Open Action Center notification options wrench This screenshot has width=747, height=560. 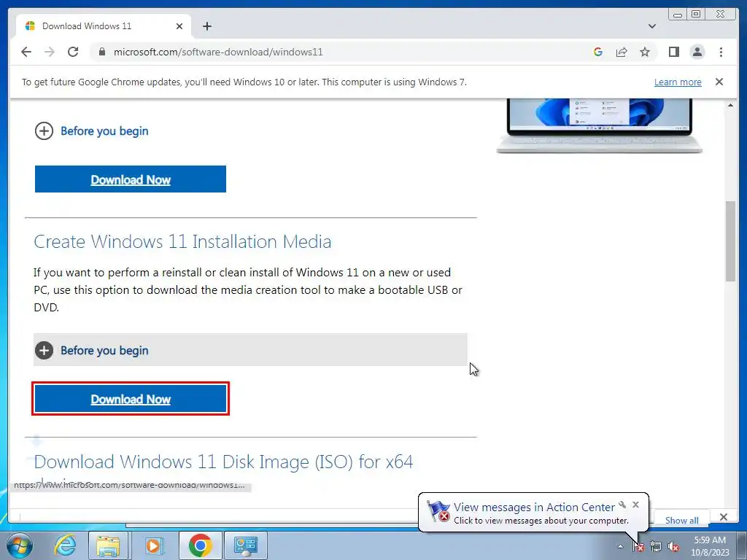click(x=623, y=505)
